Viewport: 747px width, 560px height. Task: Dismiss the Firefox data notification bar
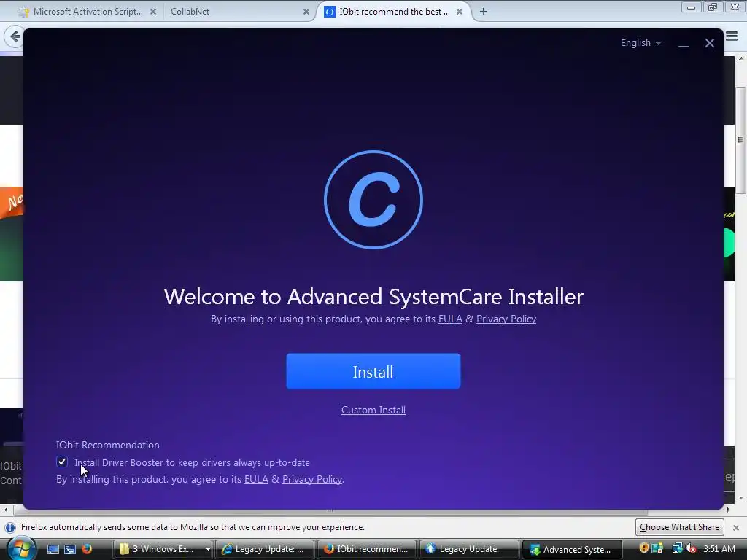[735, 528]
